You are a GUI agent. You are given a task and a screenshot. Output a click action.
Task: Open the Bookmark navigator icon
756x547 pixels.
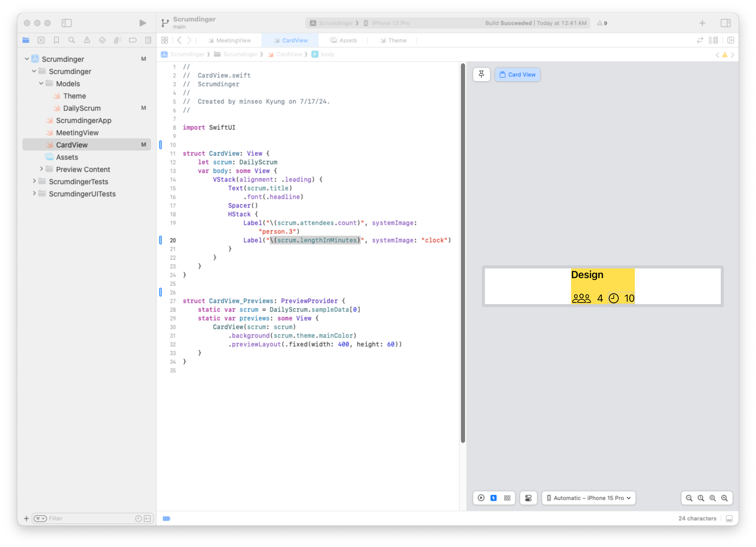click(56, 40)
